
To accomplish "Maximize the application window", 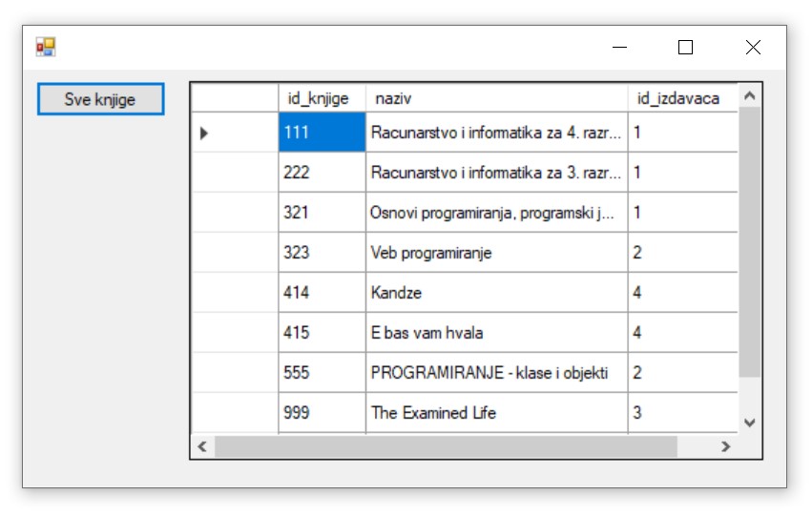I will click(x=685, y=48).
